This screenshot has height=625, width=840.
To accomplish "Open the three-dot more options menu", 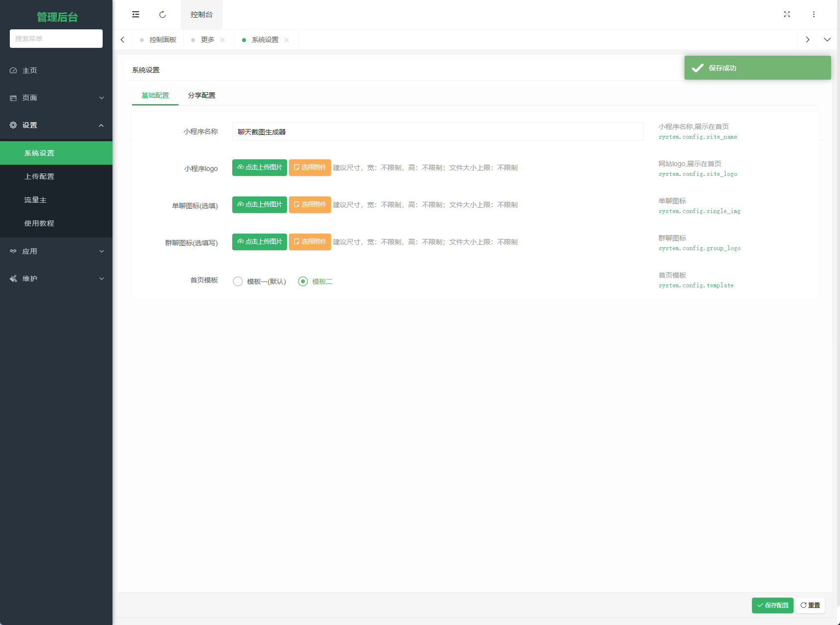I will click(814, 15).
